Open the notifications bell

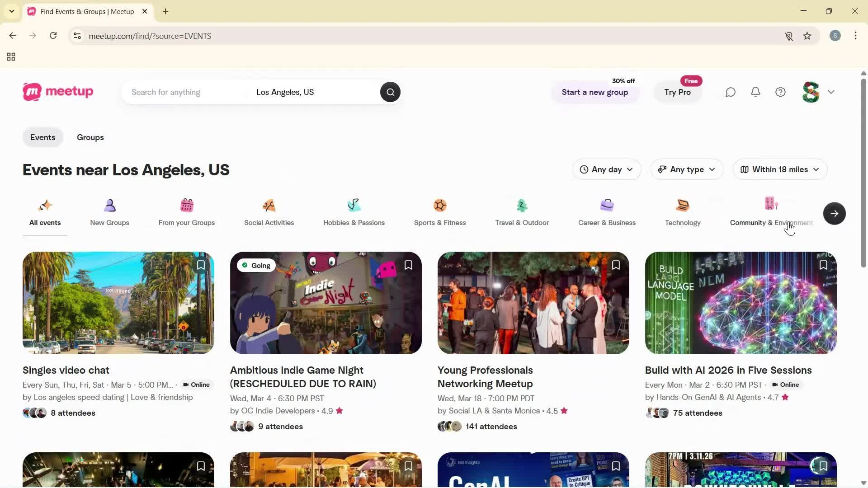(755, 92)
